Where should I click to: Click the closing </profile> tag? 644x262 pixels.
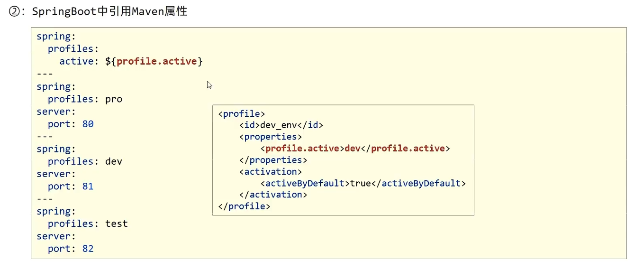point(244,206)
